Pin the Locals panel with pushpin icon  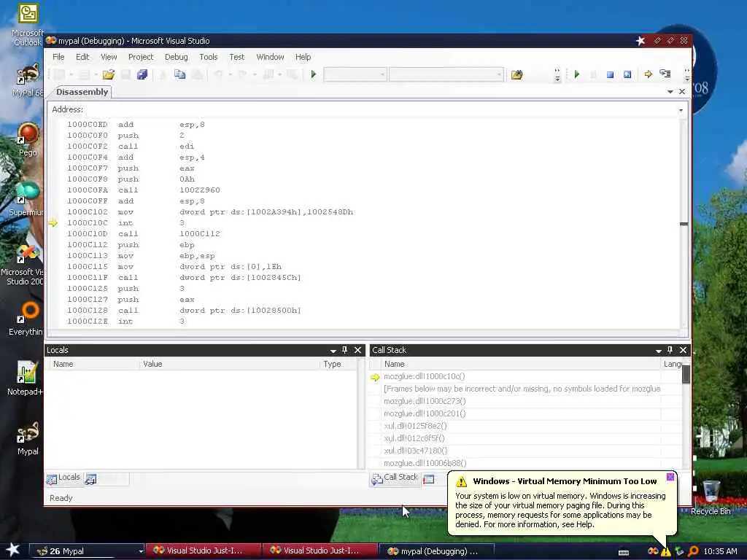pyautogui.click(x=345, y=350)
